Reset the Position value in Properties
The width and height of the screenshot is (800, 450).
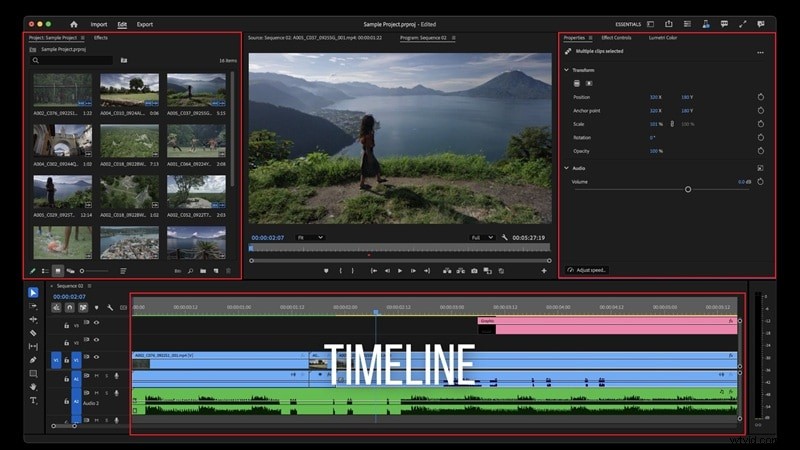point(760,97)
